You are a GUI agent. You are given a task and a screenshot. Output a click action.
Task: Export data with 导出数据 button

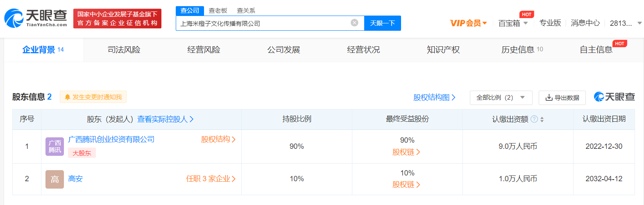pyautogui.click(x=562, y=98)
